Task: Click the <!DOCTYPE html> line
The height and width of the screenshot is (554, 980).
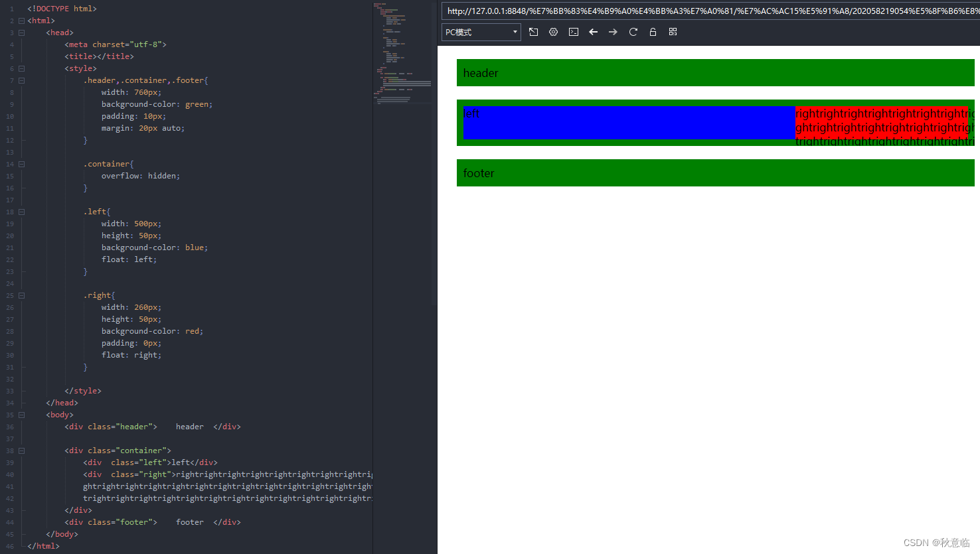Action: (62, 9)
